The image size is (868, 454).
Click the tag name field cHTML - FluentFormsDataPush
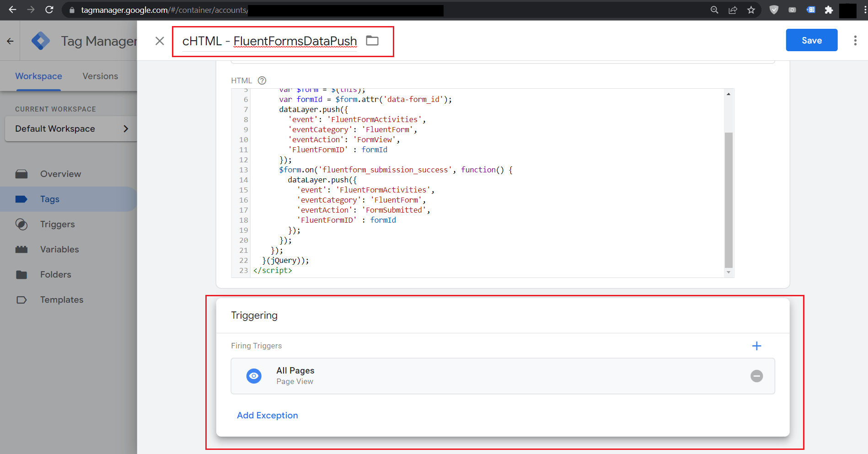click(269, 41)
